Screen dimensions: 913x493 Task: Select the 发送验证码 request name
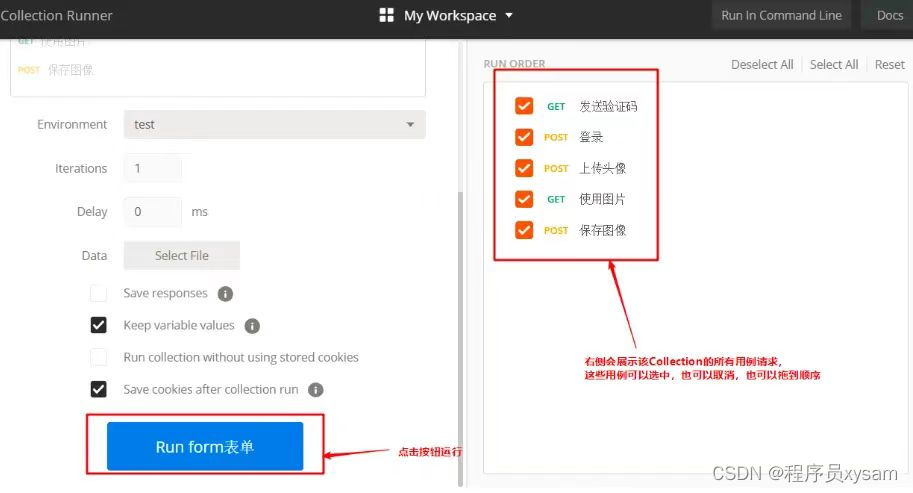tap(608, 107)
